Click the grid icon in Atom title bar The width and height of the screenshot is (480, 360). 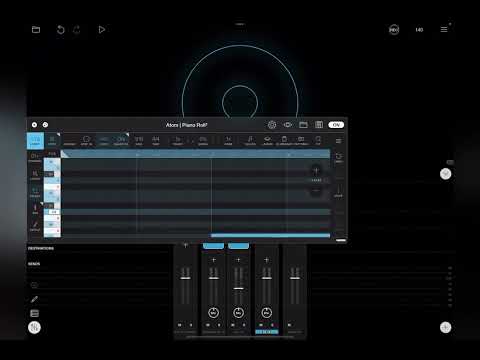click(x=319, y=125)
